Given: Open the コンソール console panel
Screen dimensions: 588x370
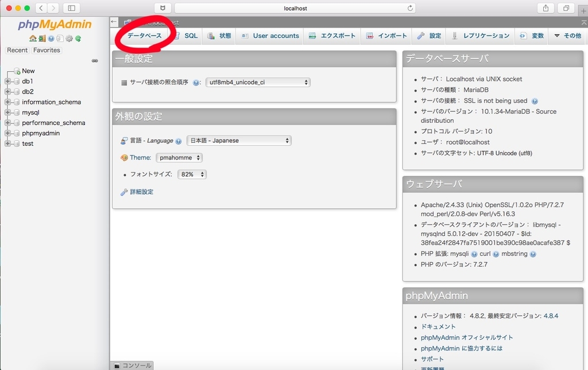Looking at the screenshot, I should point(136,365).
